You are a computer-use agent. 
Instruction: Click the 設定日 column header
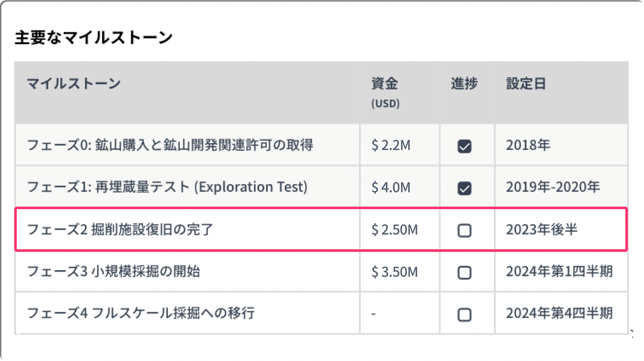tap(526, 84)
